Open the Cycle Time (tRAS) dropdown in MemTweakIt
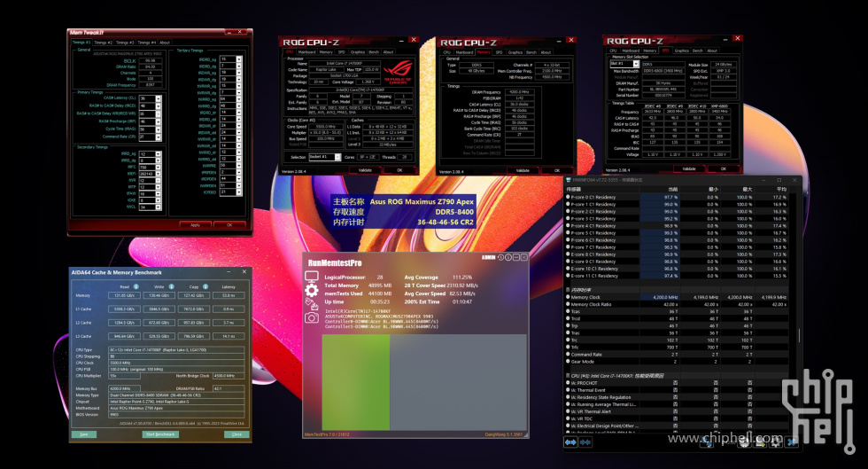 [x=159, y=129]
